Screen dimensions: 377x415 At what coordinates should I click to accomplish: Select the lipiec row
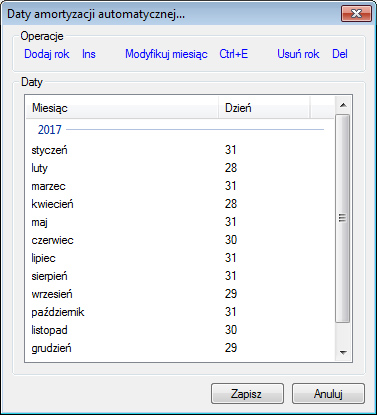(180, 258)
